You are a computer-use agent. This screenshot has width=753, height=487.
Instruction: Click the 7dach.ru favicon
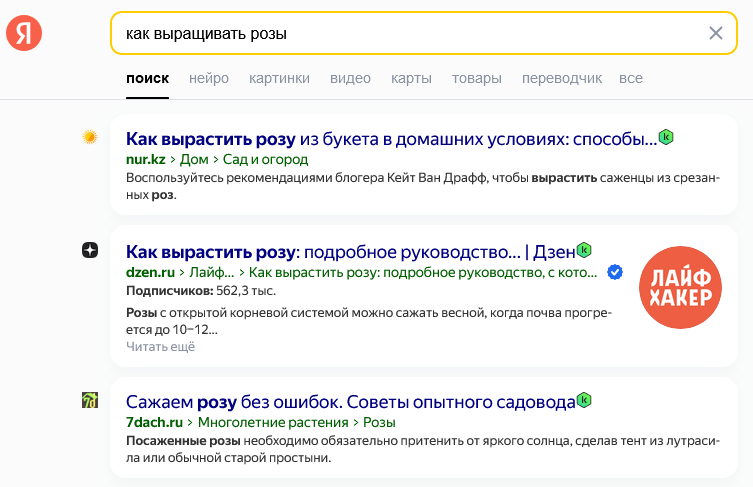[90, 401]
